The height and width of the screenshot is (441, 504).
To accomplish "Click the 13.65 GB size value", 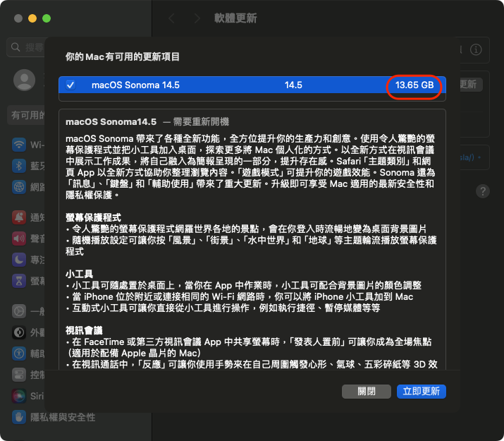I will (414, 85).
